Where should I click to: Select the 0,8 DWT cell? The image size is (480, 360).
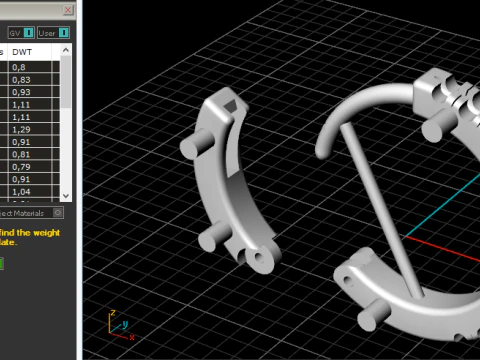29,67
